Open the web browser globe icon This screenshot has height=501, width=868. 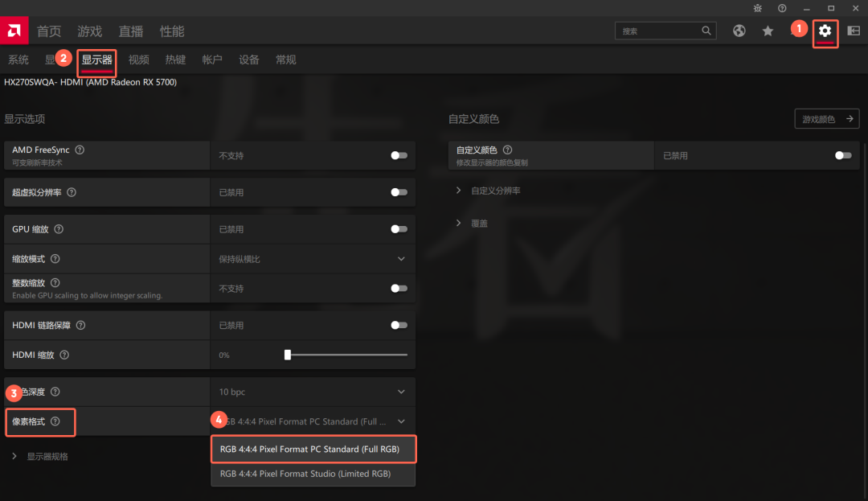point(739,31)
